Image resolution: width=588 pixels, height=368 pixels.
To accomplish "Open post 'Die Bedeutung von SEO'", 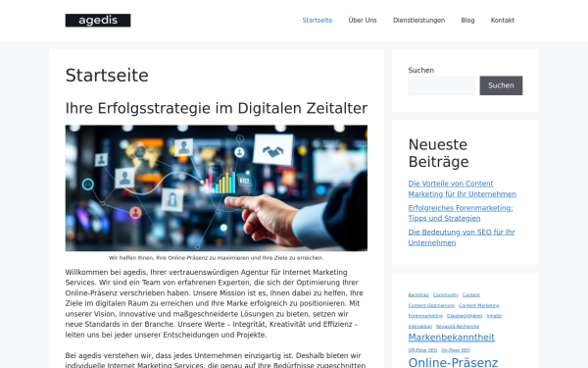I will click(462, 237).
